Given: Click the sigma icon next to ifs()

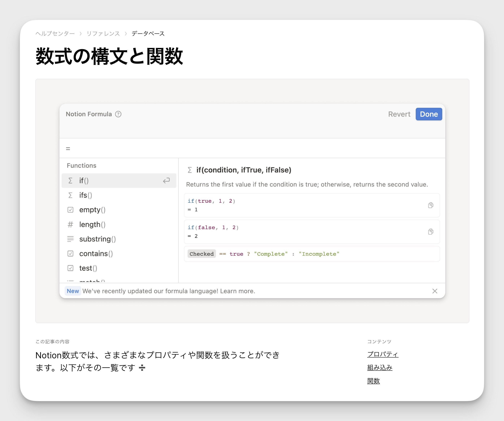Looking at the screenshot, I should 70,195.
